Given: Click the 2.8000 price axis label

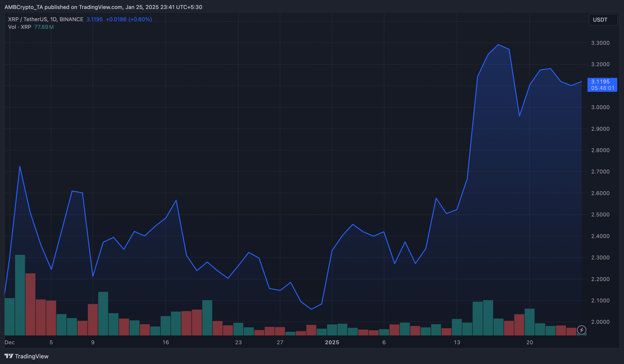Looking at the screenshot, I should pyautogui.click(x=600, y=150).
